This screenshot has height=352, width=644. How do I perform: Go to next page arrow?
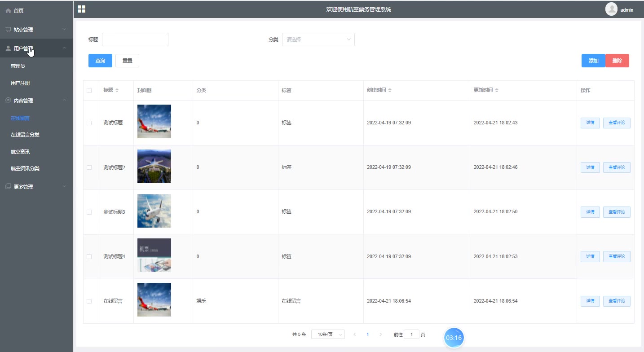(x=381, y=334)
